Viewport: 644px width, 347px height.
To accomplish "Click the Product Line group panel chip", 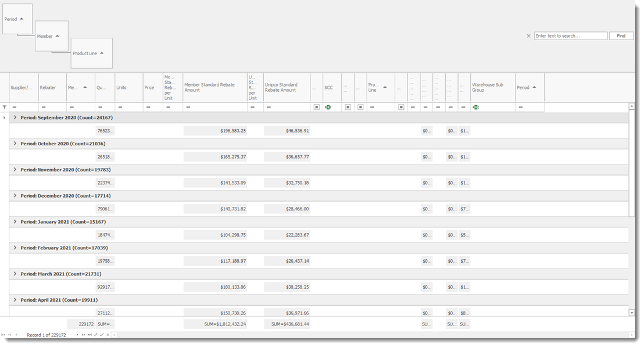I will [x=91, y=53].
